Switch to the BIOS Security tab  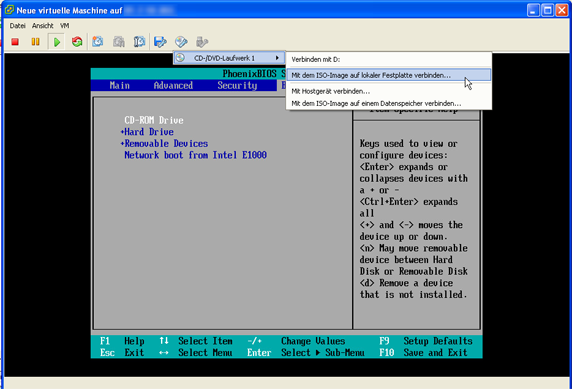(x=237, y=85)
